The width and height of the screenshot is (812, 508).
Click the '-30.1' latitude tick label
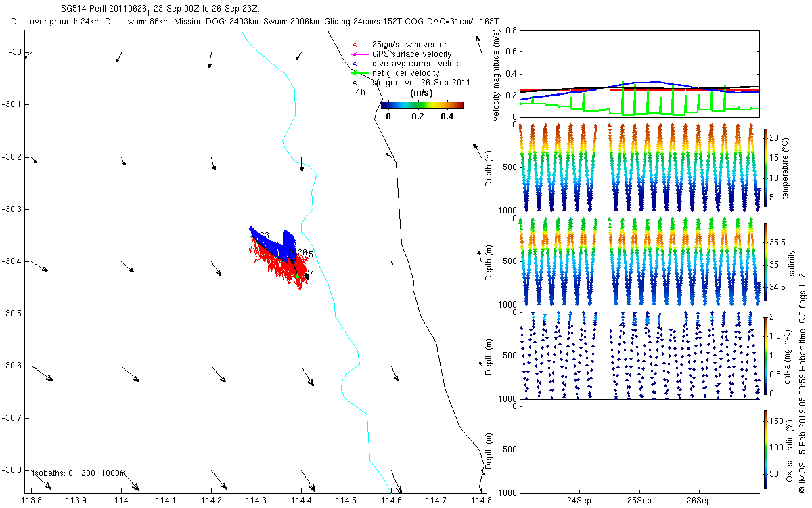tap(12, 104)
